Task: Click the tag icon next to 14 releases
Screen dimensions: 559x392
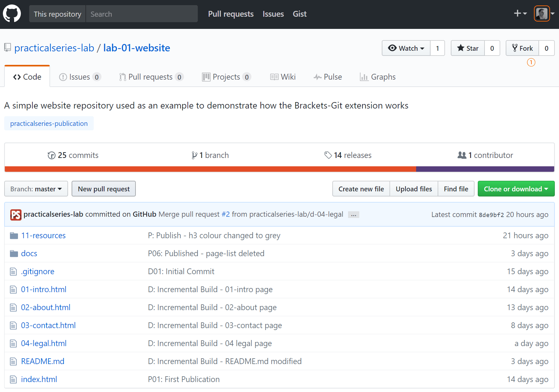Action: (x=328, y=155)
